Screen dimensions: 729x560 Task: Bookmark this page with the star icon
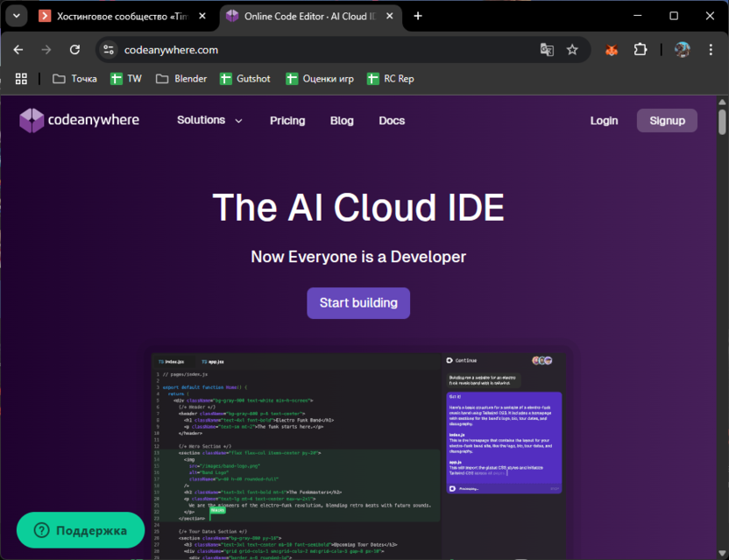click(572, 50)
